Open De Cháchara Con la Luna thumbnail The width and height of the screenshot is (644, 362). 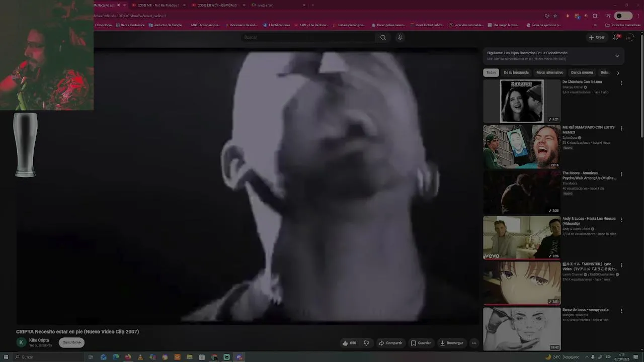522,101
